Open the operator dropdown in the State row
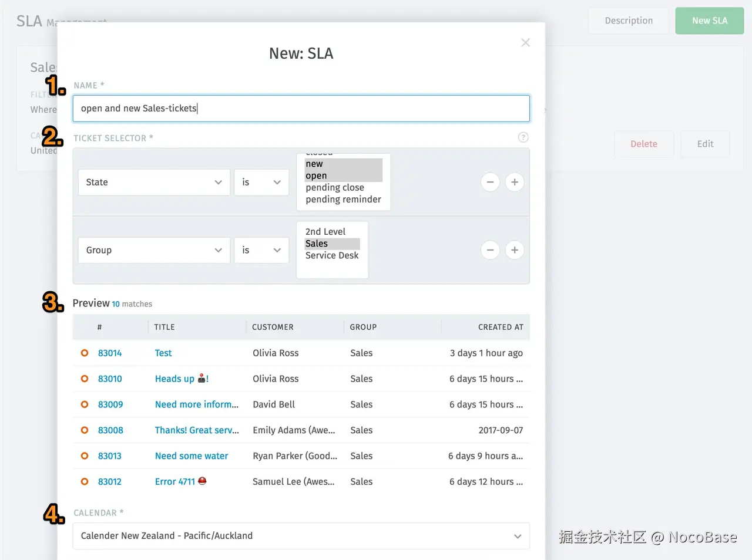 261,183
